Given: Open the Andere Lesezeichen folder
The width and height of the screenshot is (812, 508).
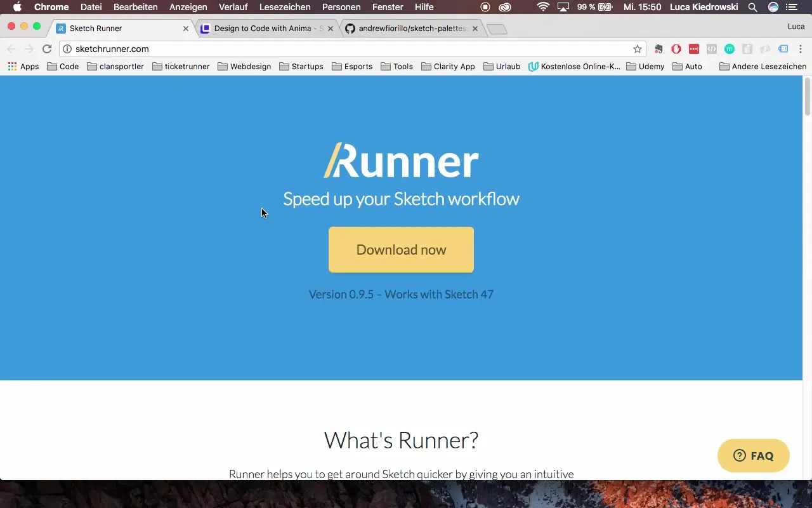Looking at the screenshot, I should 763,66.
